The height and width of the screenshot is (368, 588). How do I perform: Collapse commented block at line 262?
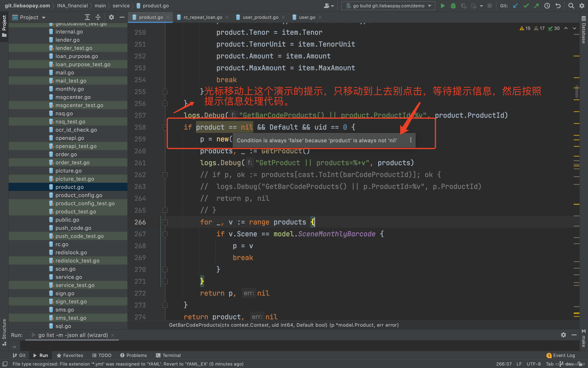(x=165, y=175)
